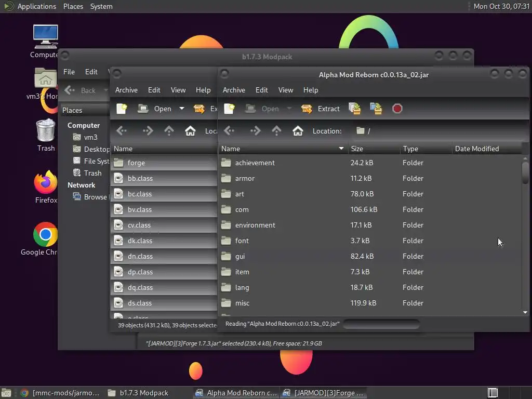Open Help menu in Forge jar window
The height and width of the screenshot is (399, 532).
click(203, 90)
